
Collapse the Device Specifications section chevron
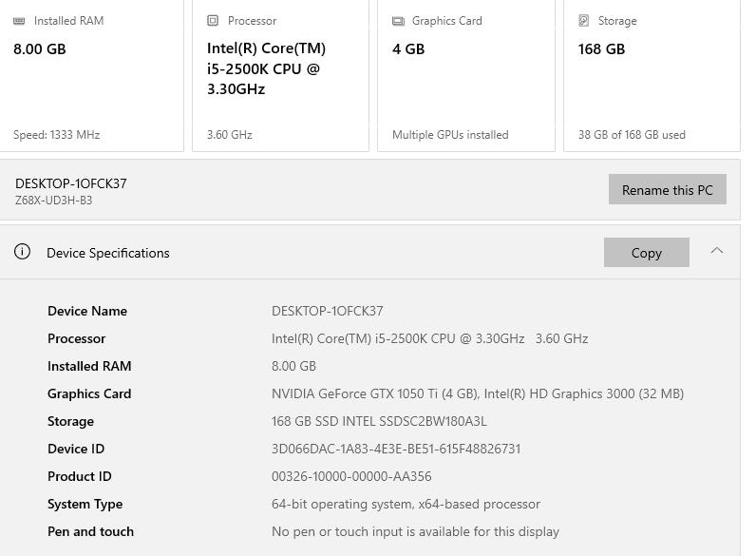tap(717, 251)
